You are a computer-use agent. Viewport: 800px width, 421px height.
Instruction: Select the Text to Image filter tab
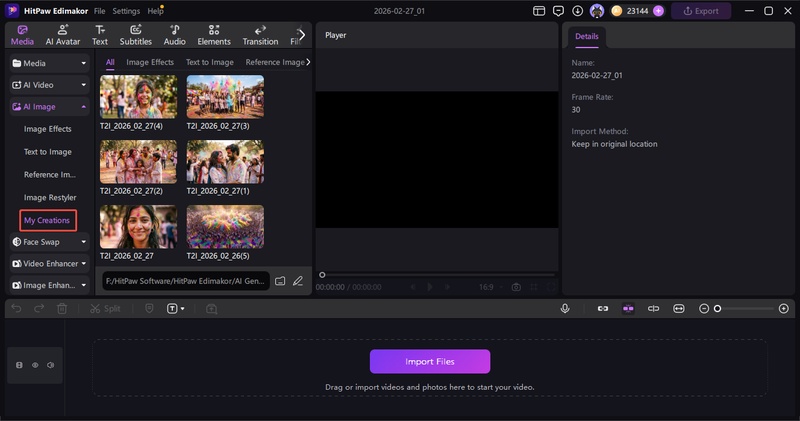[x=209, y=62]
